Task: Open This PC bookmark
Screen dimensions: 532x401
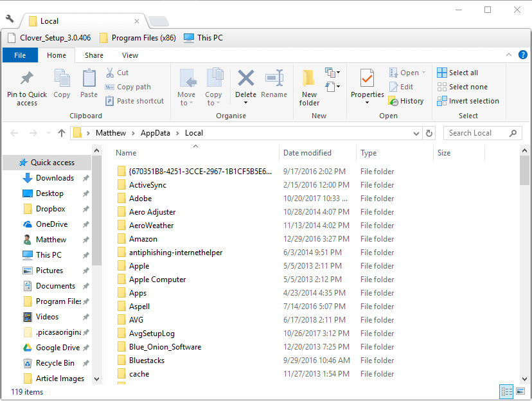Action: [x=203, y=38]
